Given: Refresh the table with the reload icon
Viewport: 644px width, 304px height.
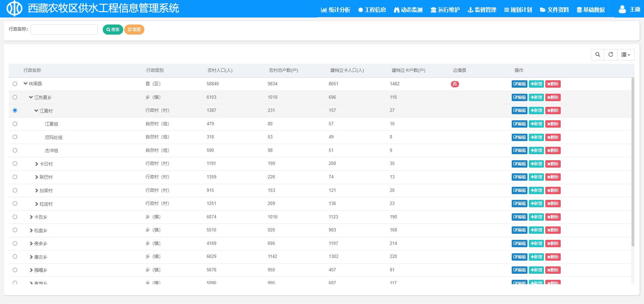Looking at the screenshot, I should click(x=611, y=55).
